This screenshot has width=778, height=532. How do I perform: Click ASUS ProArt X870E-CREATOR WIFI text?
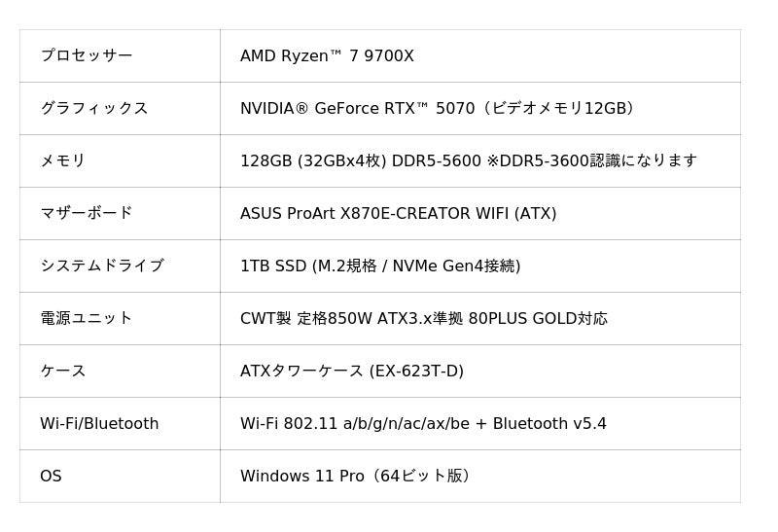coord(398,213)
